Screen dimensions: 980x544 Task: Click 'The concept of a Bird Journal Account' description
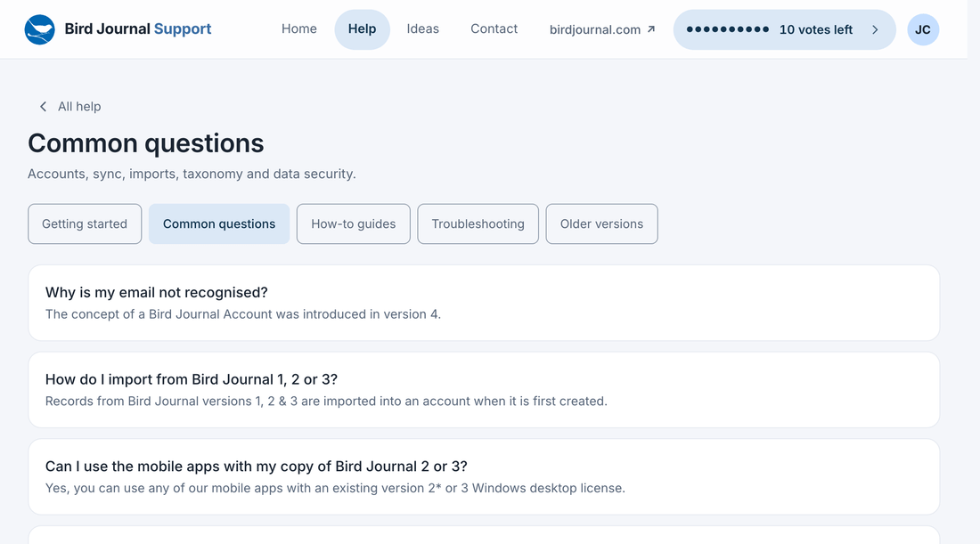(243, 314)
